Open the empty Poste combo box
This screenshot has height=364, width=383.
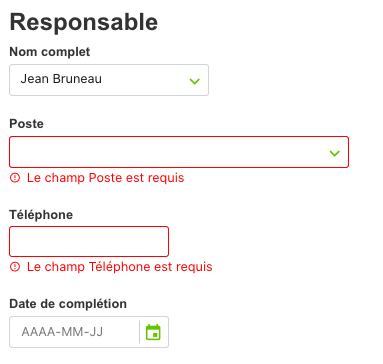(179, 152)
